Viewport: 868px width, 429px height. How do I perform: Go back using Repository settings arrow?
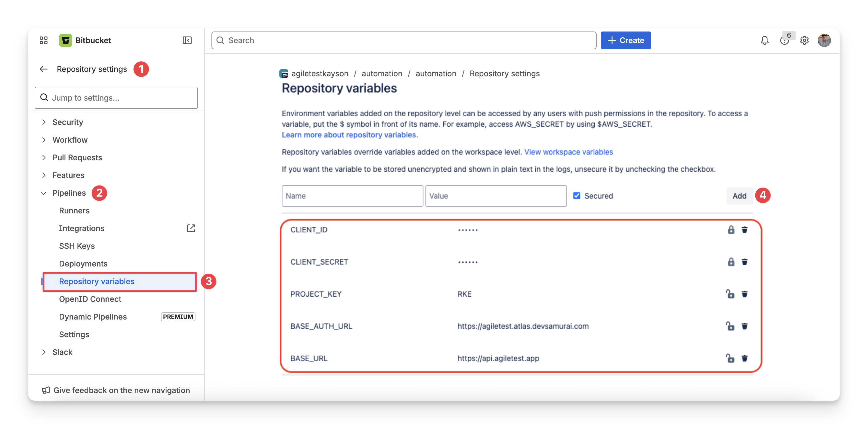click(x=44, y=69)
